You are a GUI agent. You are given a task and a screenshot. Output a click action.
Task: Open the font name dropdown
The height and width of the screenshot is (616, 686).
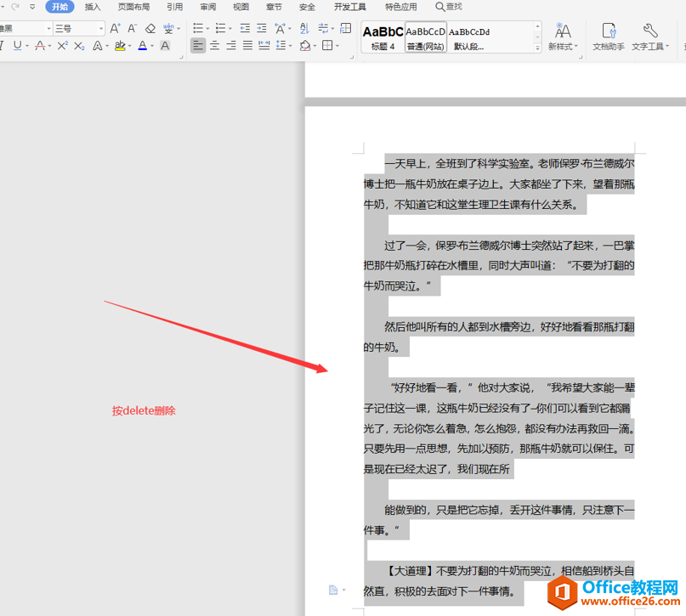coord(49,29)
